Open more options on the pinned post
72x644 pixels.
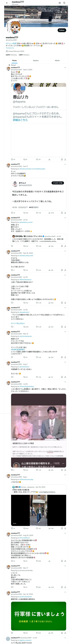pos(65,68)
